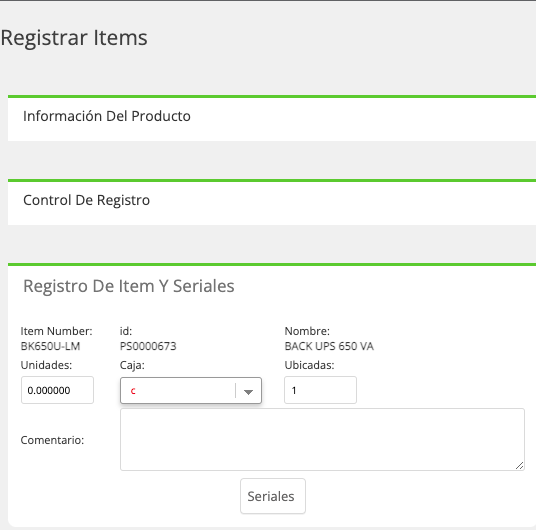Click the Registrar Items page heading
Screen dimensions: 536x530
(x=74, y=38)
